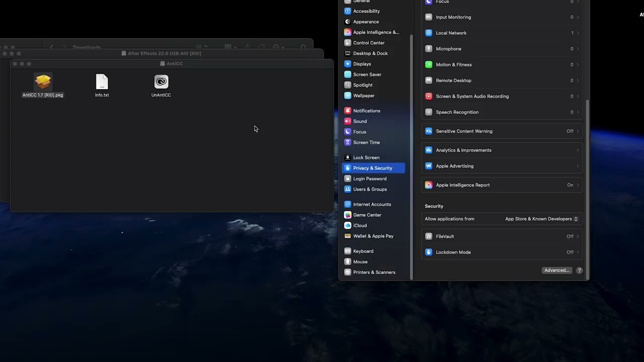Click the Screen Saver sidebar icon
The height and width of the screenshot is (362, 644).
(348, 74)
